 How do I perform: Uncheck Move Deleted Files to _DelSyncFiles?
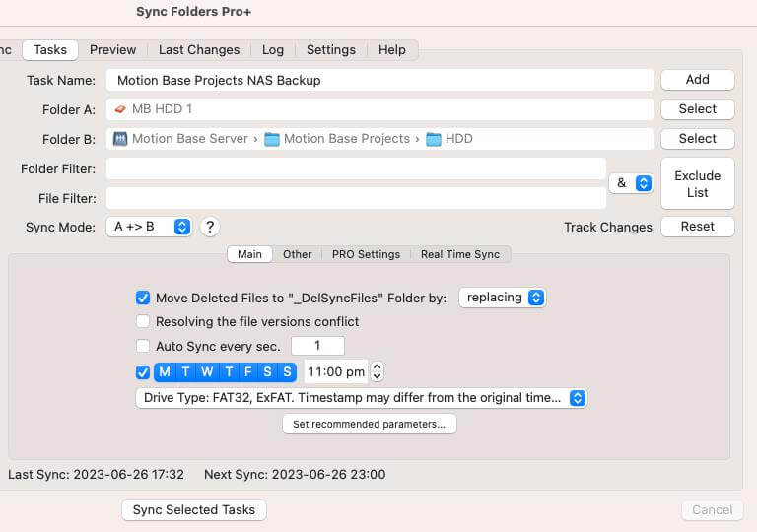(143, 298)
